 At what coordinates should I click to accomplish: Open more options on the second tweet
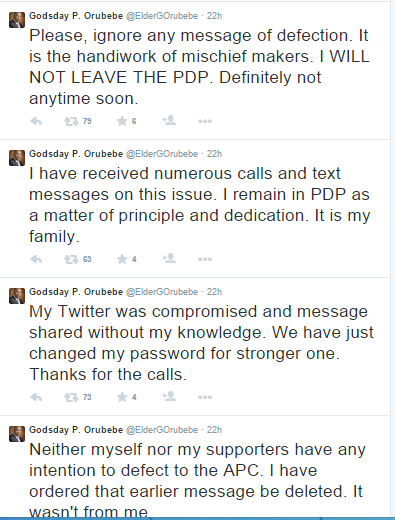coord(205,259)
